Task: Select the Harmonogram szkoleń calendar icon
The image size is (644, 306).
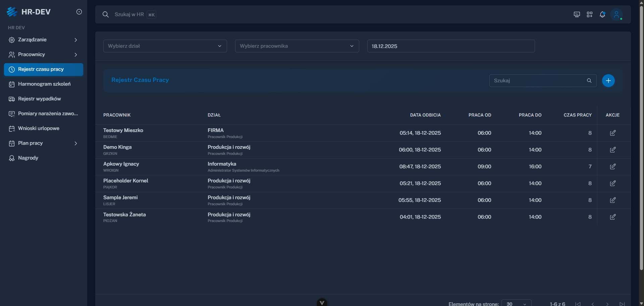Action: coord(12,84)
